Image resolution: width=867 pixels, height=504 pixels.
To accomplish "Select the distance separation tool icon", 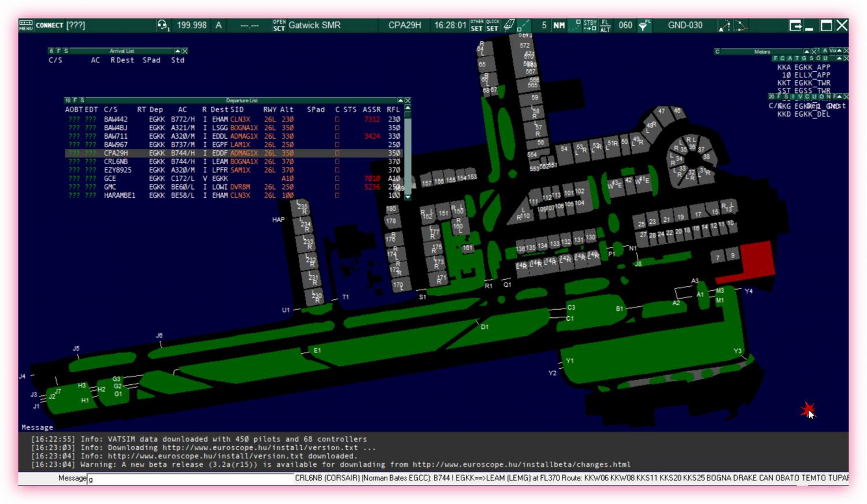I will (741, 25).
